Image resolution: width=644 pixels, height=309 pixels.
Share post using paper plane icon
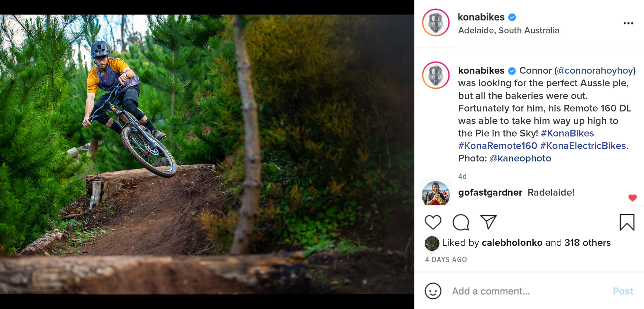coord(488,222)
